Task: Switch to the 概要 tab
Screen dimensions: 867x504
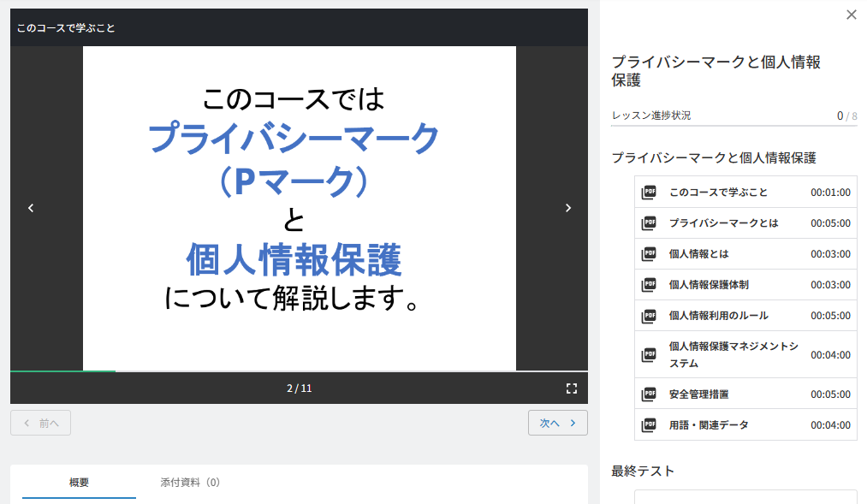Action: [x=79, y=483]
